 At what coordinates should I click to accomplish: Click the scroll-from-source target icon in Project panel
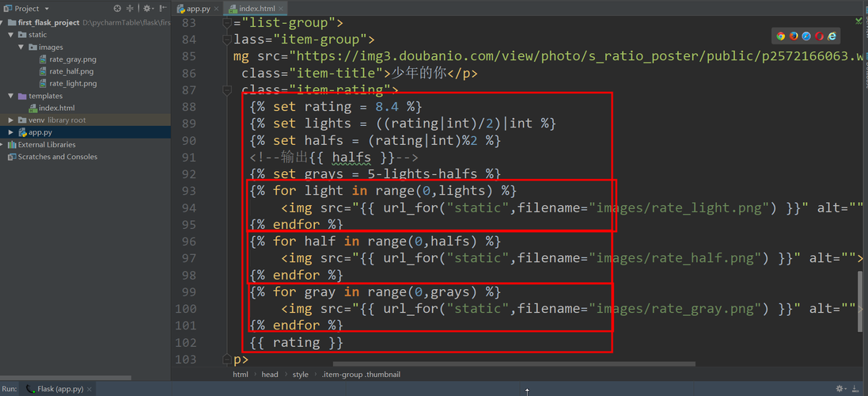[x=117, y=8]
